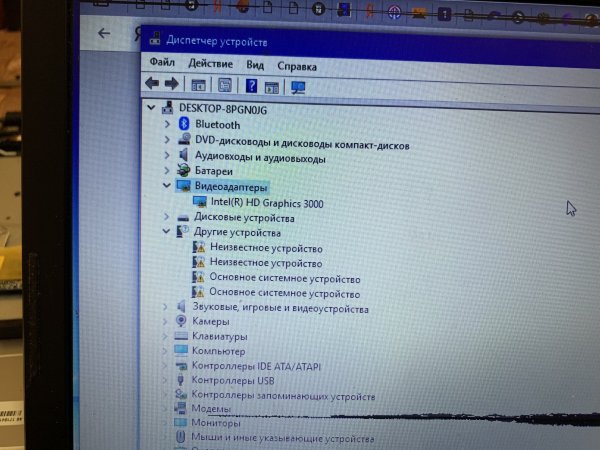Open the Справка menu
The height and width of the screenshot is (450, 600).
pyautogui.click(x=297, y=65)
